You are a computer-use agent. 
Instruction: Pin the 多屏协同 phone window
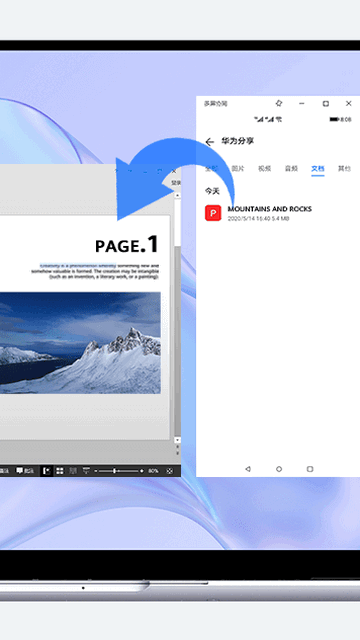pos(279,103)
